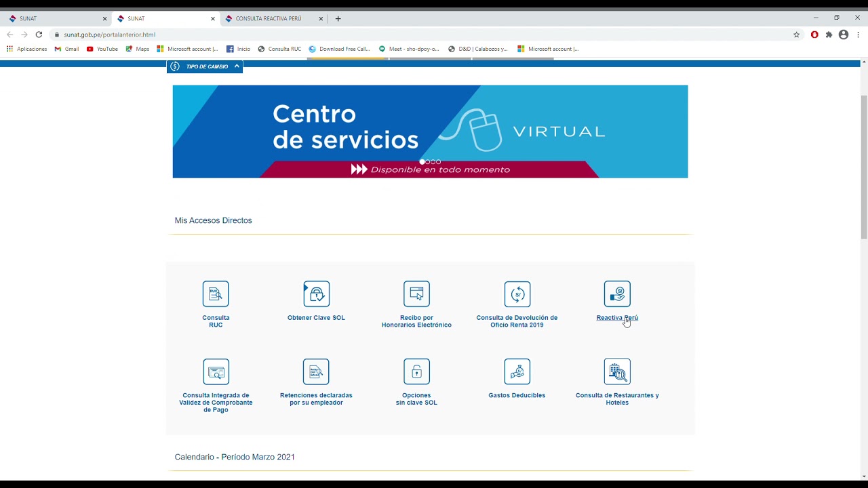Select the last banner carousel dot
Viewport: 868px width, 488px height.
(x=439, y=162)
